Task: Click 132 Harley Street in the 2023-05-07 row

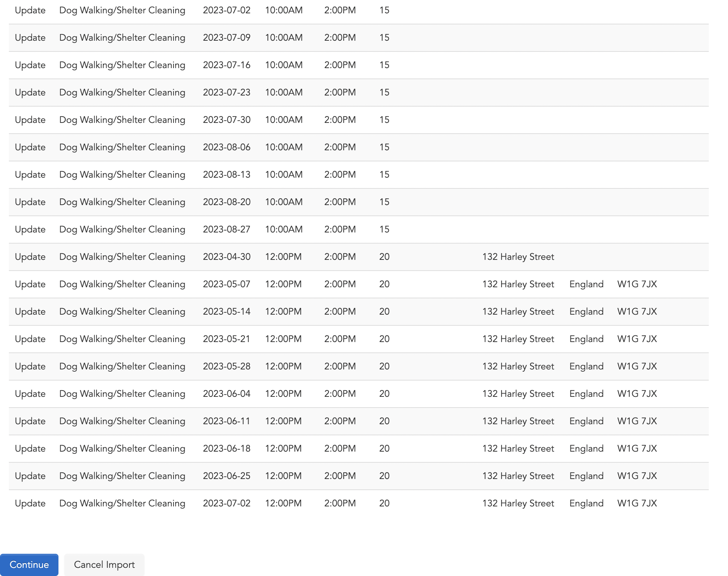Action: click(518, 284)
